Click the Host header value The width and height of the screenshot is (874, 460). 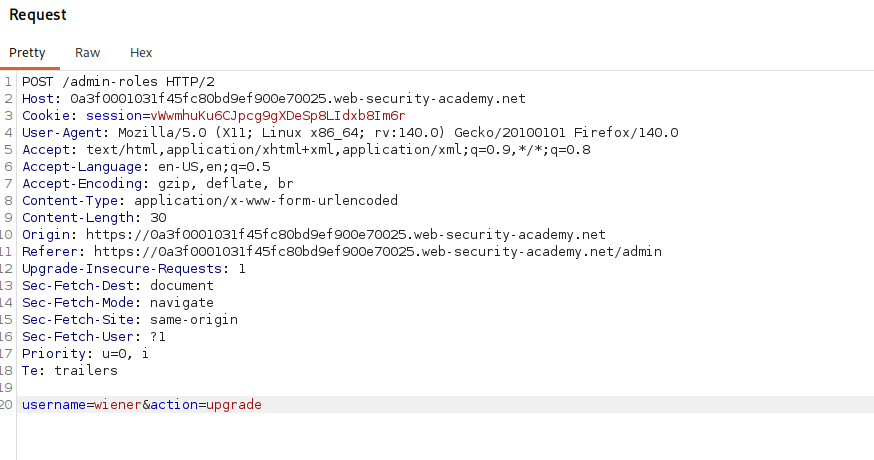click(298, 99)
